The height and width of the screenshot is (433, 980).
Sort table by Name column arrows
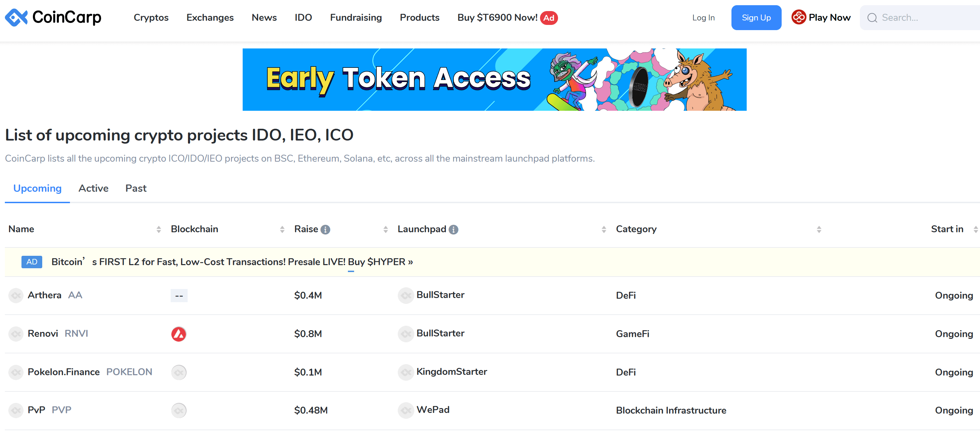(x=159, y=229)
